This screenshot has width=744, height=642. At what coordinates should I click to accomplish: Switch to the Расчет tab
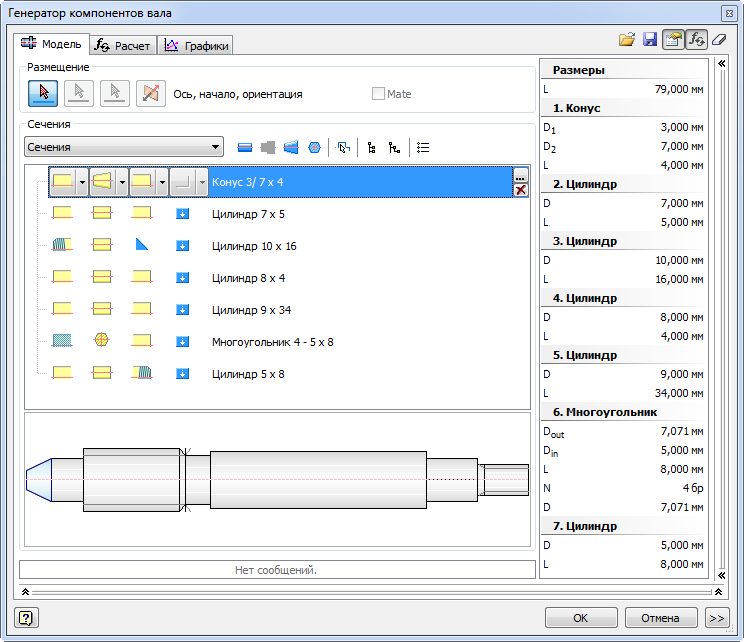coord(122,45)
